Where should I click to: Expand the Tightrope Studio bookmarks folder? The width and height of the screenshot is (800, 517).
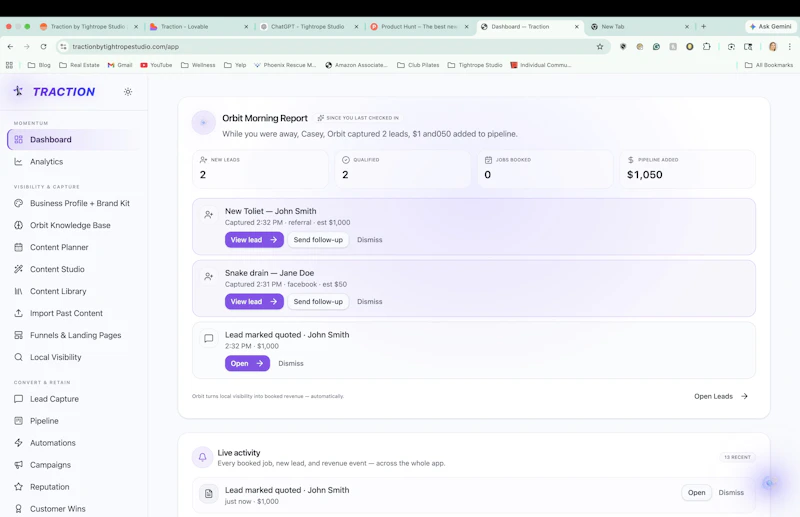(474, 65)
